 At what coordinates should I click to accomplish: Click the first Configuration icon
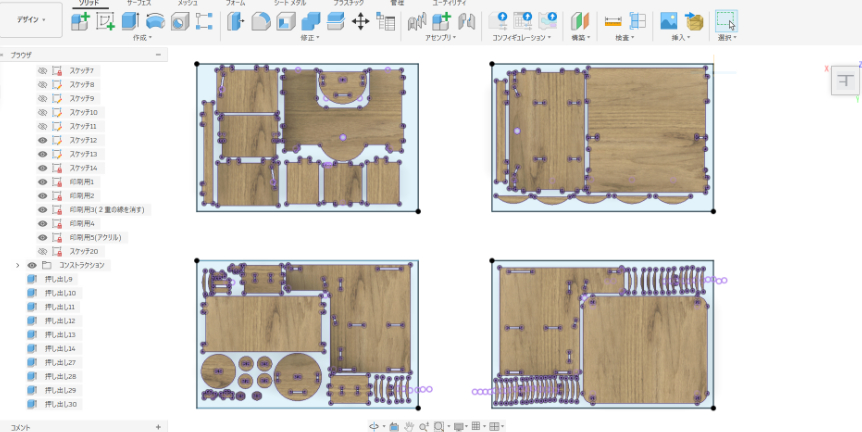[x=498, y=21]
